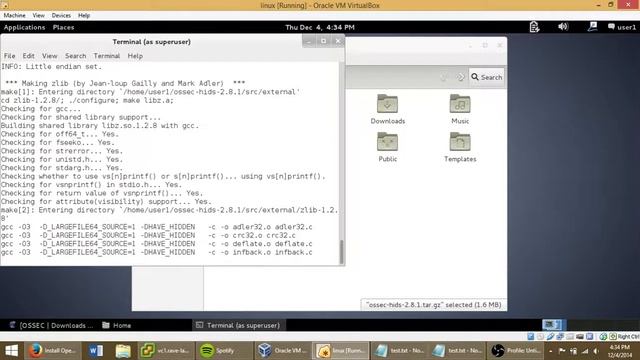Open the clock Thu Dec 4 calendar

320,27
